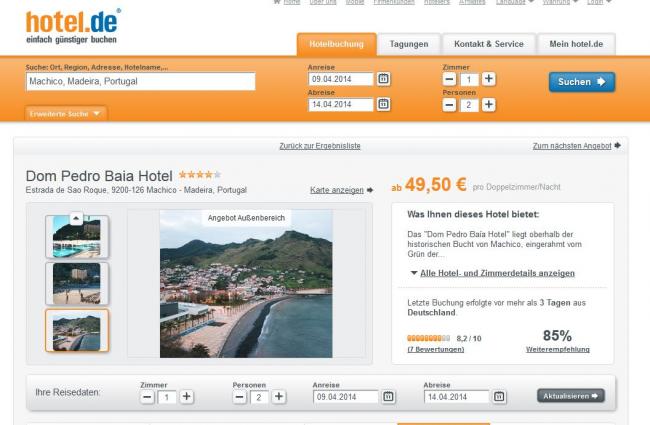Go back via Zurück zur Ergebnisliste link
This screenshot has height=425, width=650.
click(x=320, y=146)
